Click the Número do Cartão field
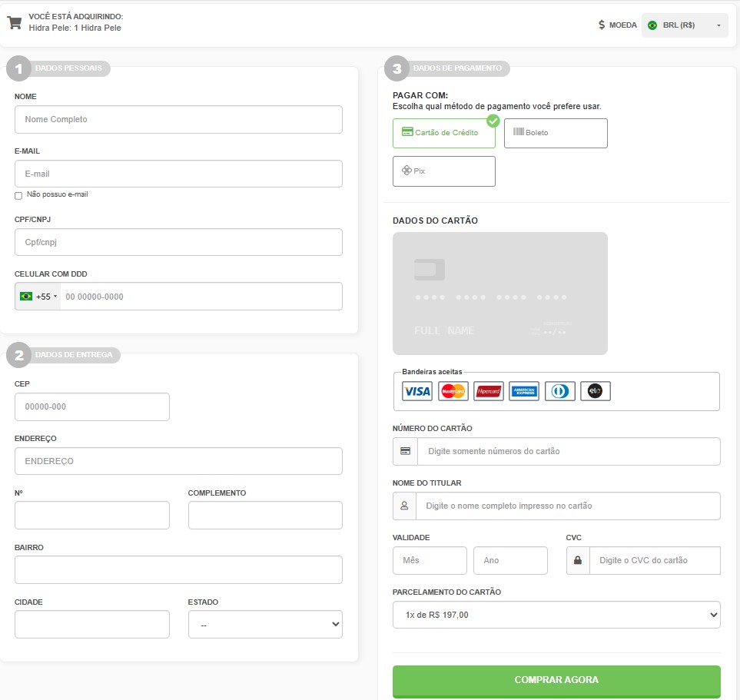 pos(569,452)
